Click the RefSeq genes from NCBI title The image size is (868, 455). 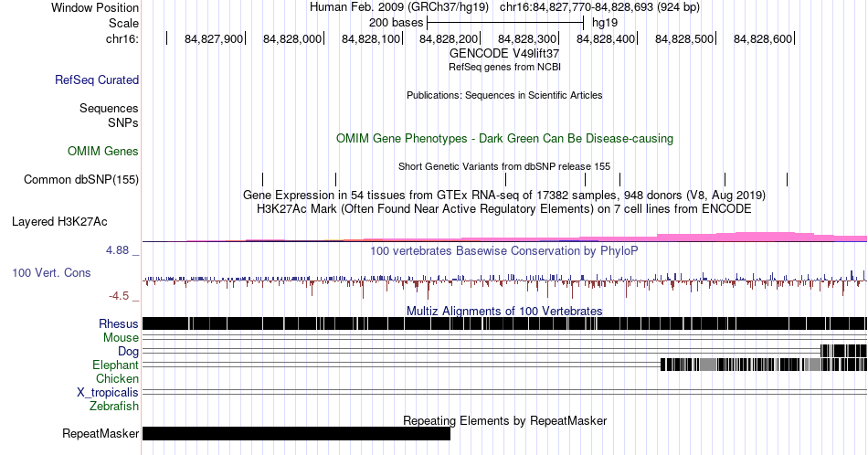point(504,67)
